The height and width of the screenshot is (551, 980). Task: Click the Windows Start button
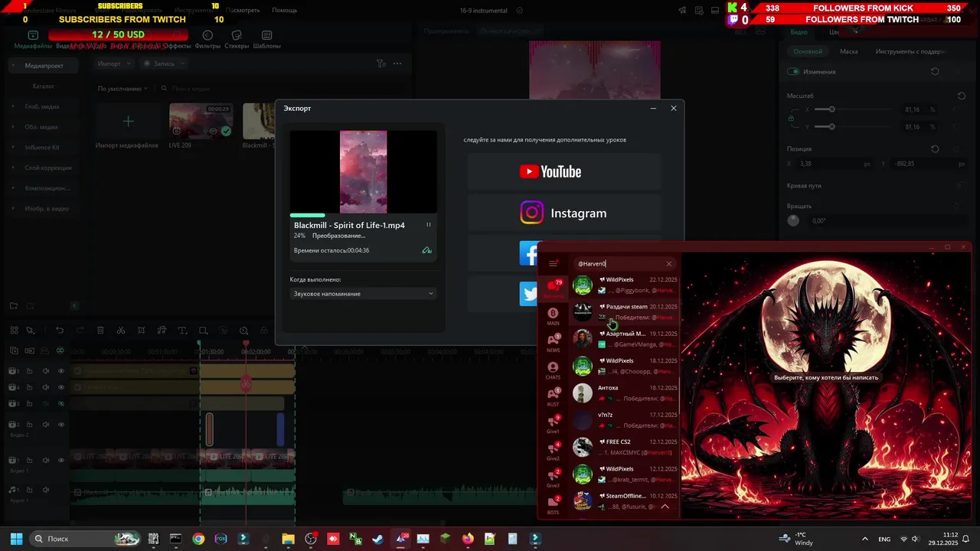point(16,539)
